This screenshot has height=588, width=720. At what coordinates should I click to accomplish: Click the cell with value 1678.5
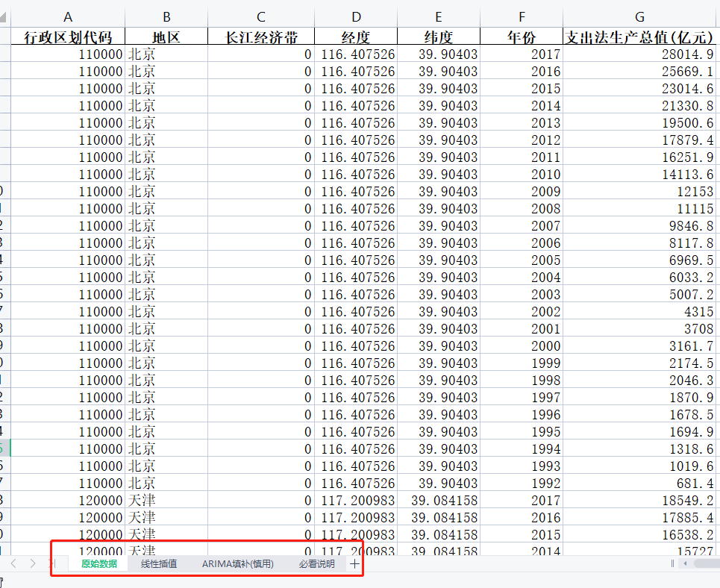click(639, 414)
